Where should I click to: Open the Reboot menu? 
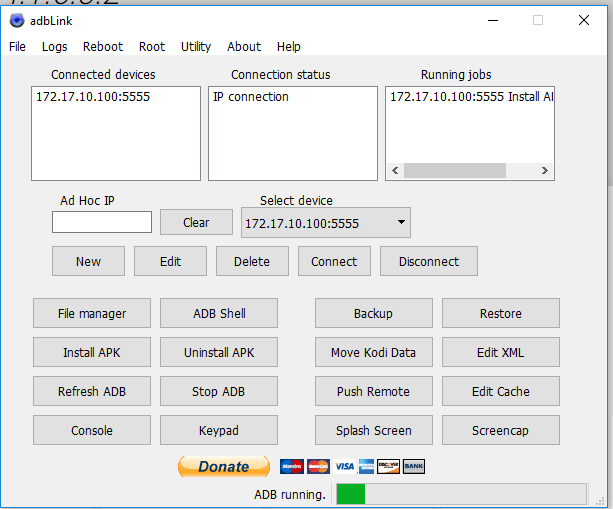point(103,47)
